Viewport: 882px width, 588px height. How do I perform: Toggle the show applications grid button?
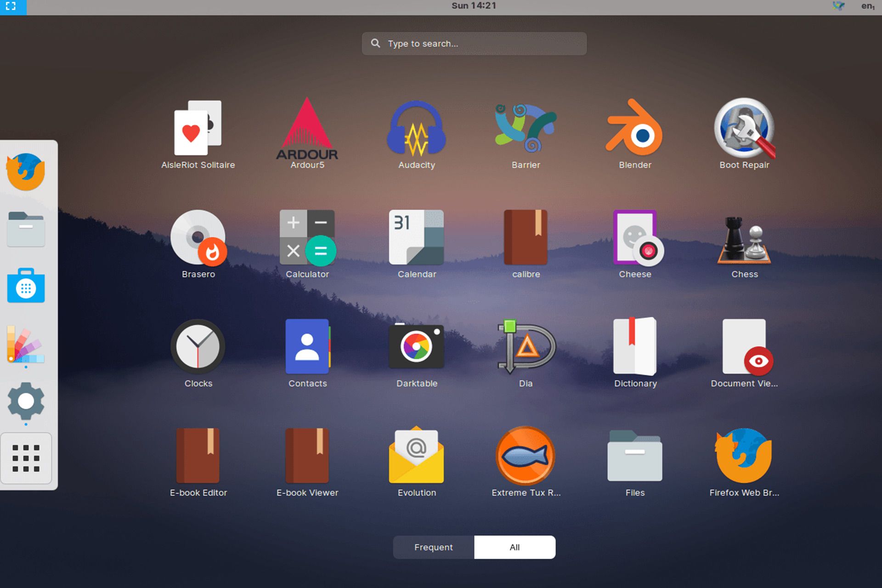coord(26,458)
